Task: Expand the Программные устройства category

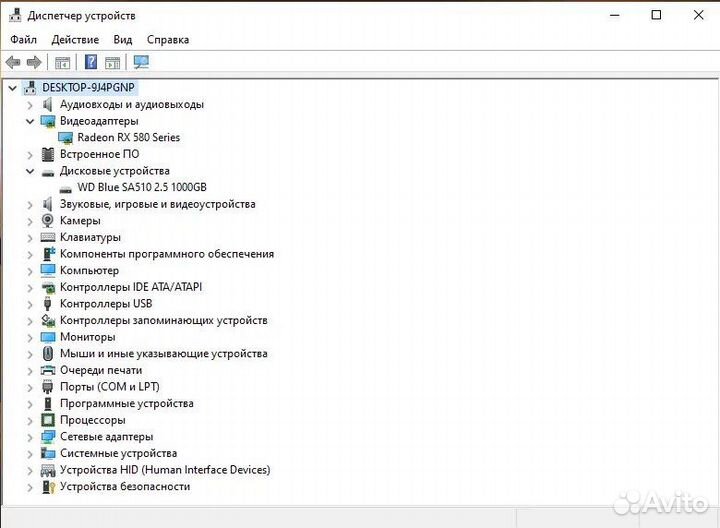Action: 30,404
